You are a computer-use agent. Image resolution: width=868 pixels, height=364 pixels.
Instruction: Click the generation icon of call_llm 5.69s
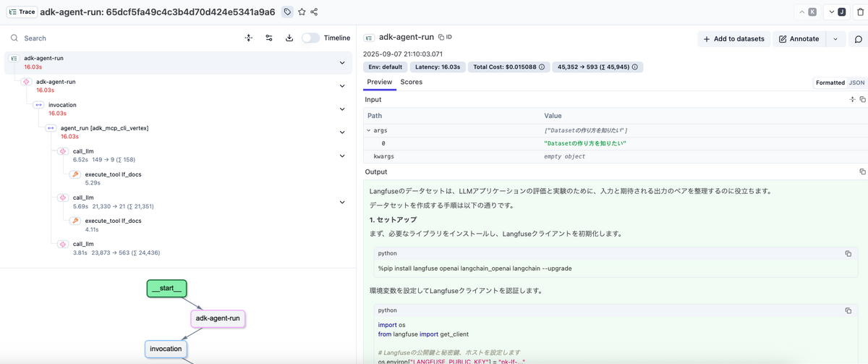(x=63, y=198)
